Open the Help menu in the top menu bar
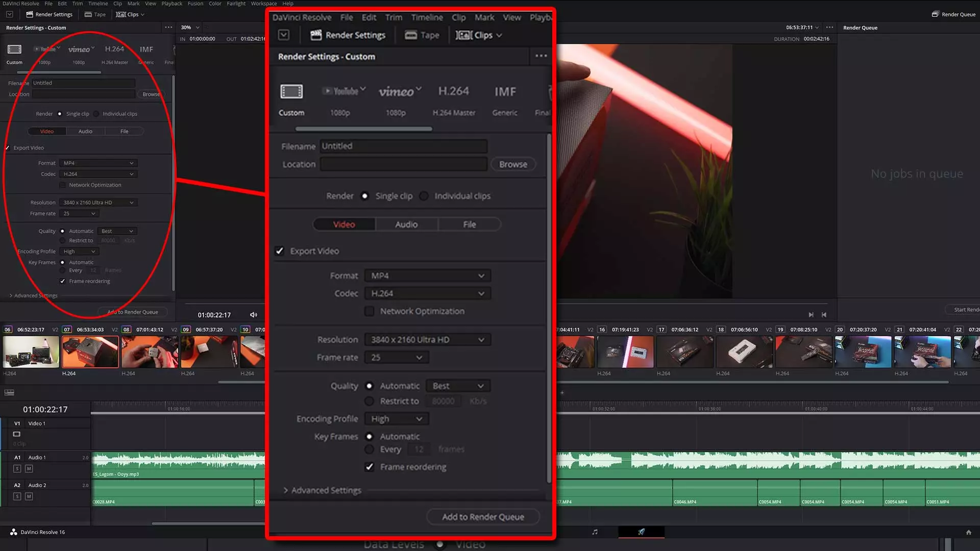The width and height of the screenshot is (980, 551). coord(288,4)
